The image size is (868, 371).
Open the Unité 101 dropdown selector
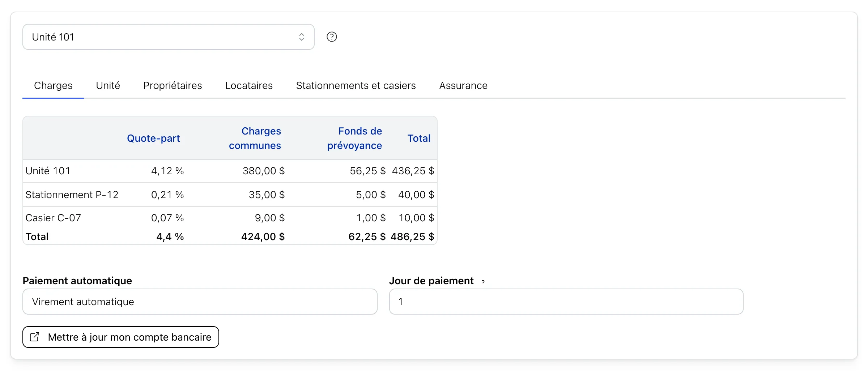[169, 37]
